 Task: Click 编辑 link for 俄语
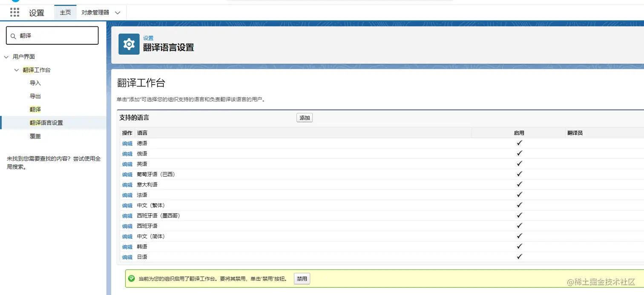click(x=127, y=154)
